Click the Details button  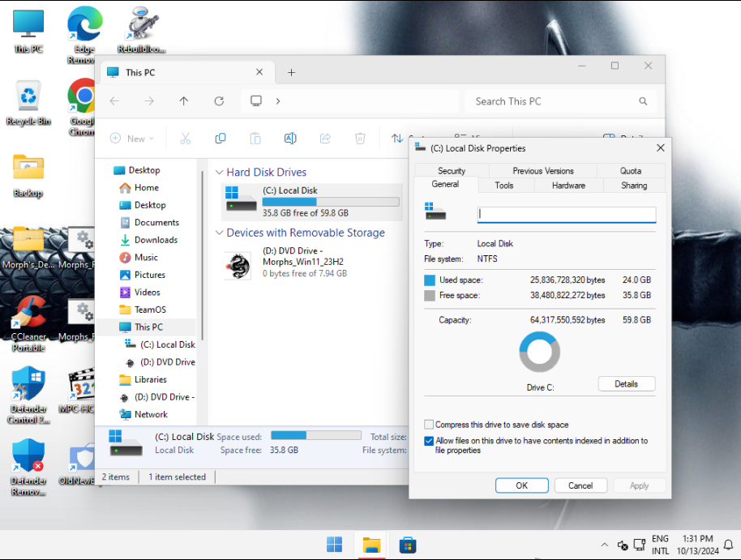[626, 383]
